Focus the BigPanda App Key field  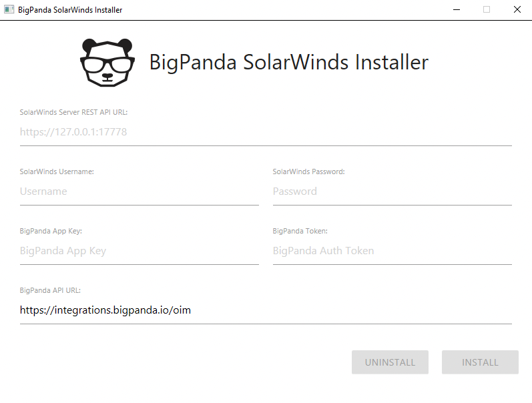click(139, 251)
